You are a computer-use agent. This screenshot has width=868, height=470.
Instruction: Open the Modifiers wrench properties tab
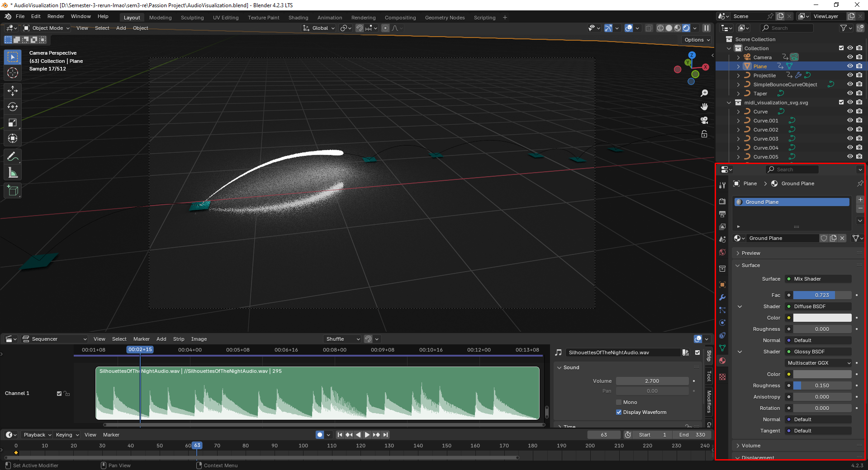722,297
